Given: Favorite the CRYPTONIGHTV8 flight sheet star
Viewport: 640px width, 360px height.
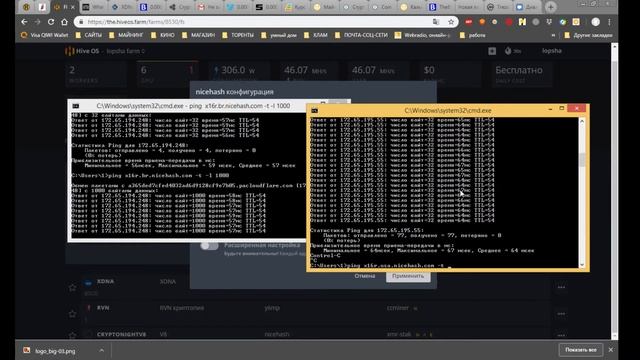Looking at the screenshot, I should tap(72, 335).
